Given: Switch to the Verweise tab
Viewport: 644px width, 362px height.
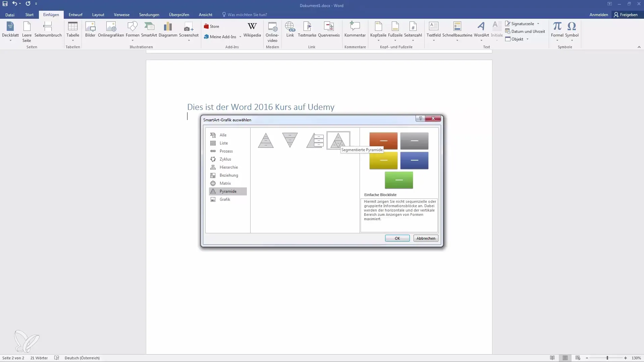Looking at the screenshot, I should tap(122, 15).
